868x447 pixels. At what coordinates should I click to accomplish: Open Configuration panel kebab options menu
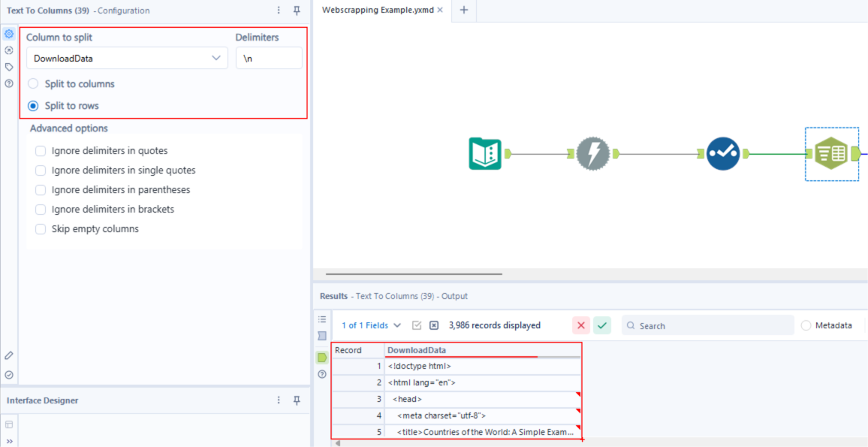click(x=279, y=11)
